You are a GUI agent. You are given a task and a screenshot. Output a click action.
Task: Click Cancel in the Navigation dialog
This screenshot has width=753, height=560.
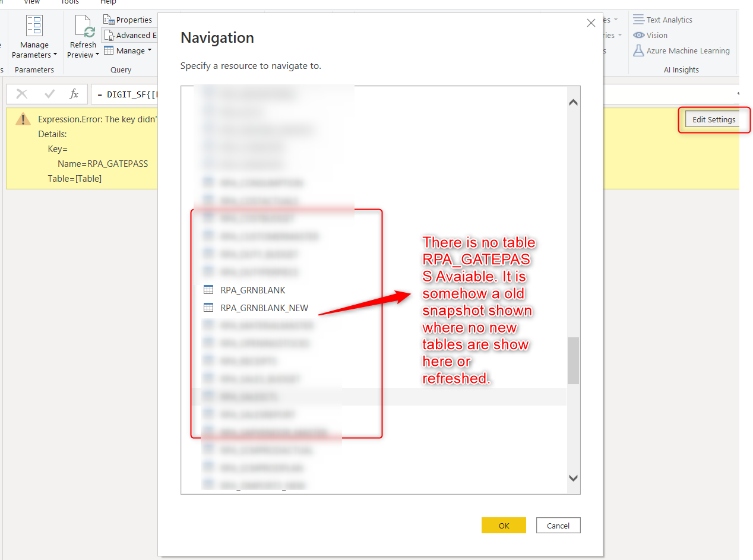[x=558, y=526]
